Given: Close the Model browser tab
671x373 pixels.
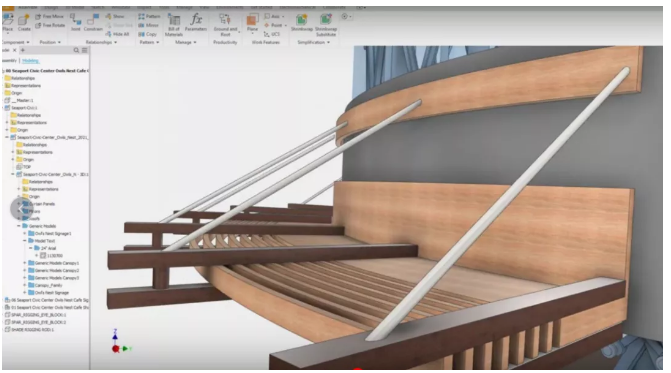Looking at the screenshot, I should click(x=14, y=50).
